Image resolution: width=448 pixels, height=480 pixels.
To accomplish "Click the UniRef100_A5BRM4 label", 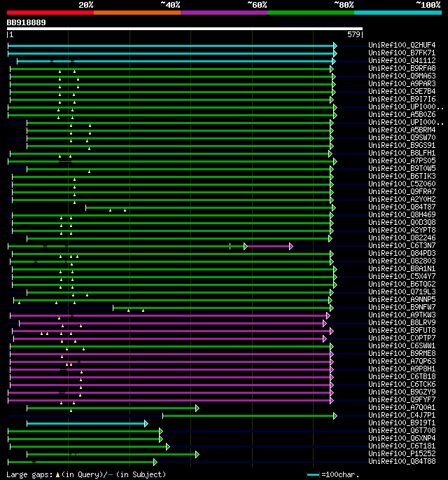I will point(402,130).
